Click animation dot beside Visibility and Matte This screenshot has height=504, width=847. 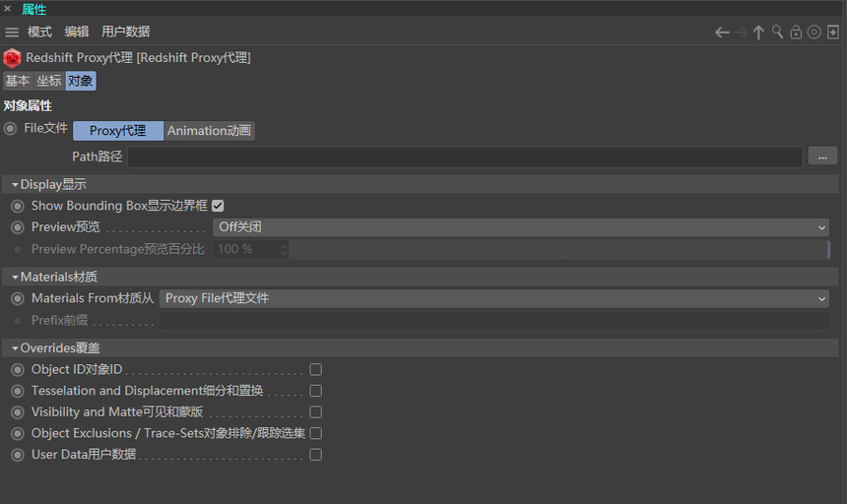point(18,412)
